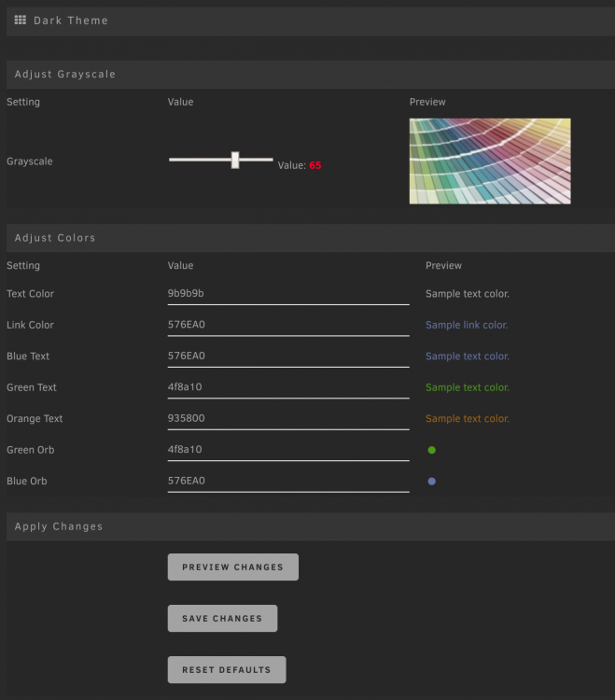Edit the Text Color value field
The height and width of the screenshot is (700, 615).
pyautogui.click(x=288, y=294)
